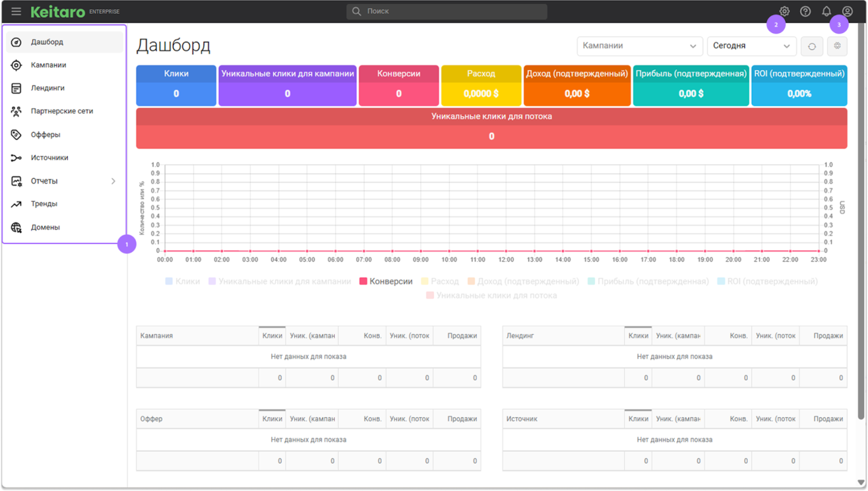Click the refresh dashboard icon button
868x491 pixels.
point(811,46)
